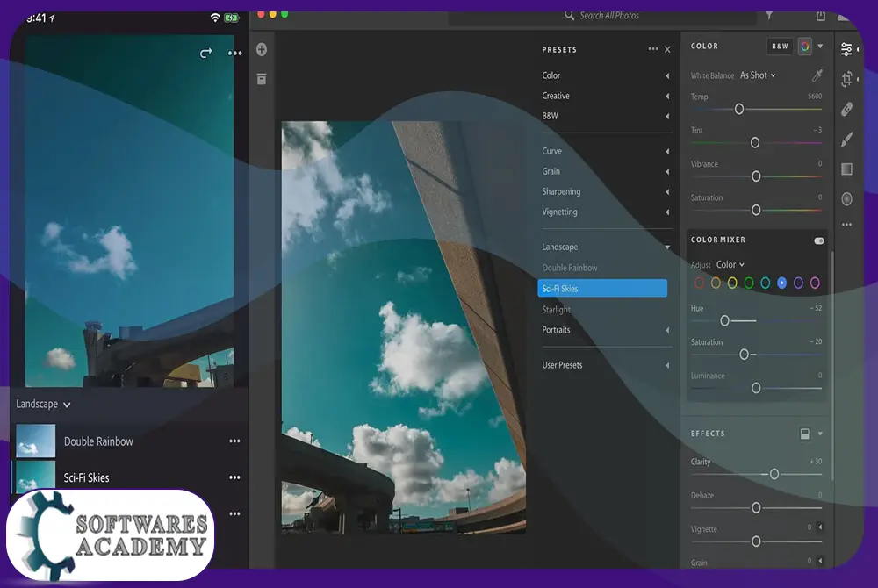Tap the phone's top ellipsis menu

tap(235, 54)
